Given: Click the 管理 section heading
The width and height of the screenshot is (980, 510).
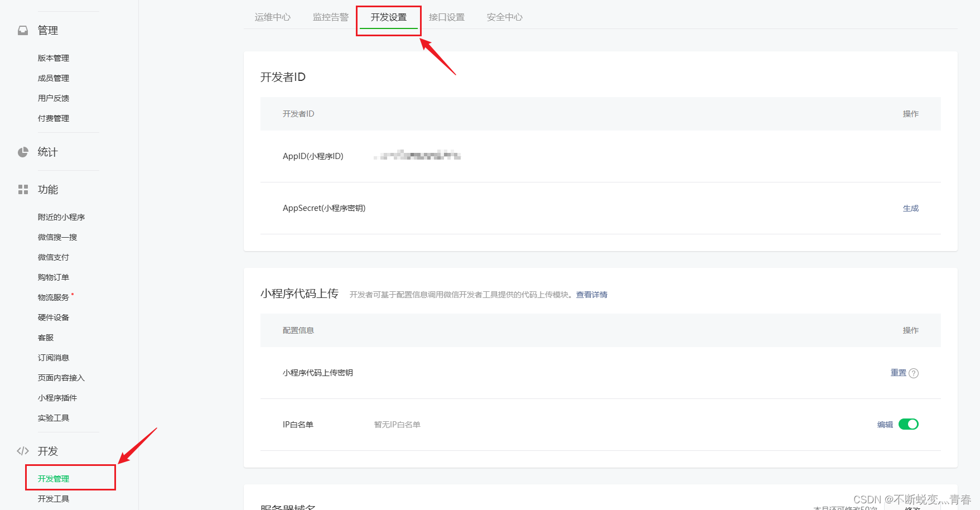Looking at the screenshot, I should pos(48,31).
